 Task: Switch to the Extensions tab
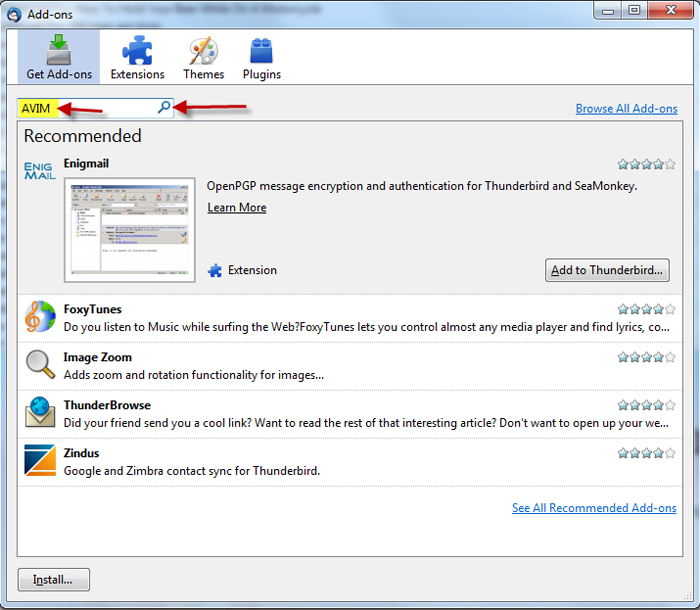point(138,57)
